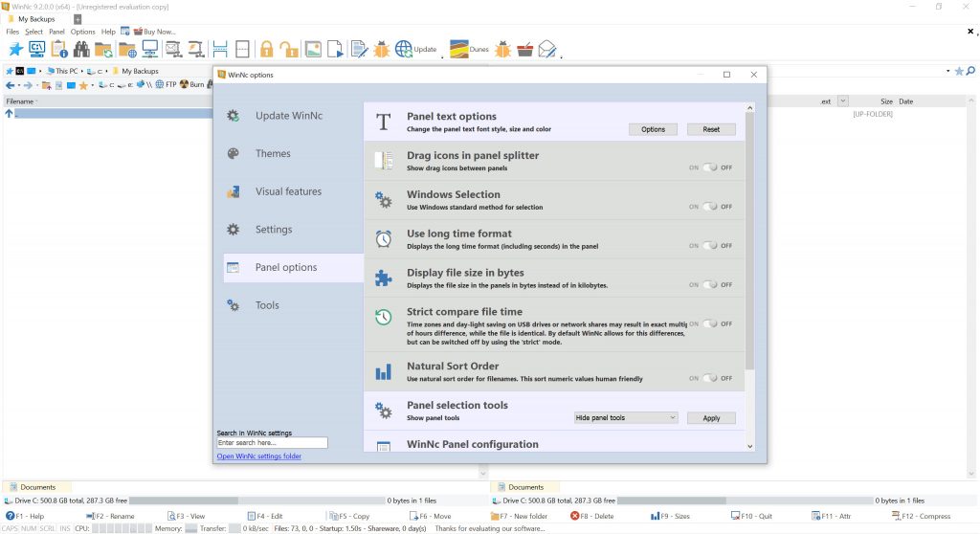
Task: Toggle Strict compare file time switch
Action: point(711,323)
